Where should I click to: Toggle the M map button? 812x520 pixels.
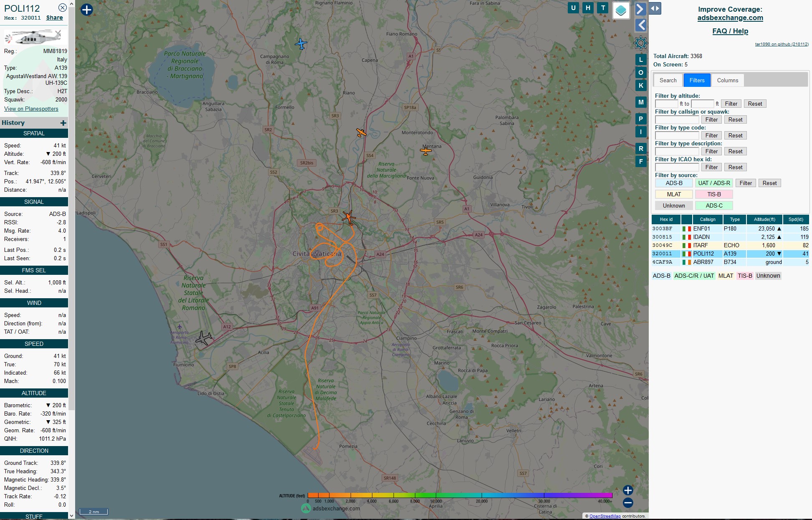[641, 102]
